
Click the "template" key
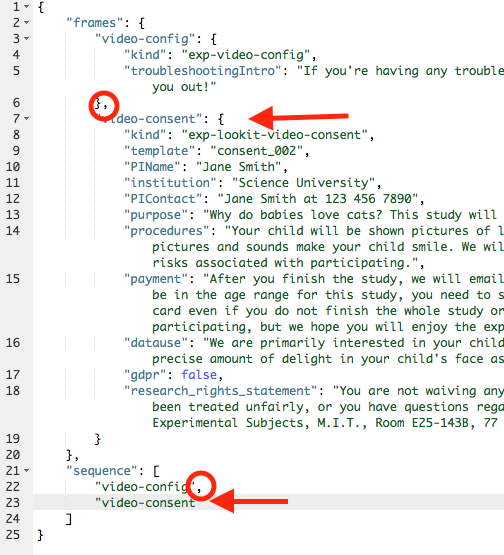tap(159, 151)
